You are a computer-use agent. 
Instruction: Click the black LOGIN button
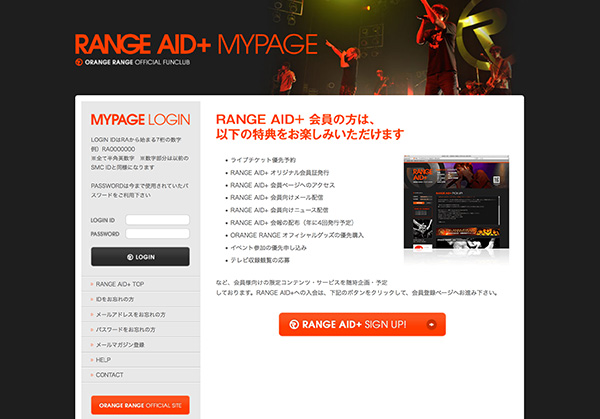pos(140,256)
